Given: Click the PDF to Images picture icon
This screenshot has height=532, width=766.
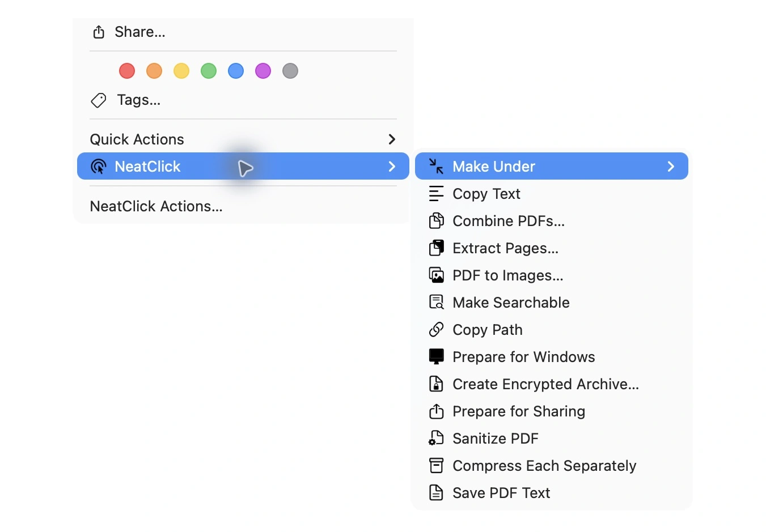Looking at the screenshot, I should (436, 275).
